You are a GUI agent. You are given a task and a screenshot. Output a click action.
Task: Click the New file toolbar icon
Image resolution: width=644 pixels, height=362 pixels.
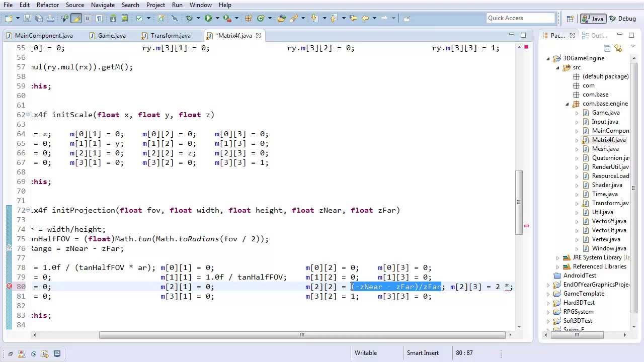9,18
